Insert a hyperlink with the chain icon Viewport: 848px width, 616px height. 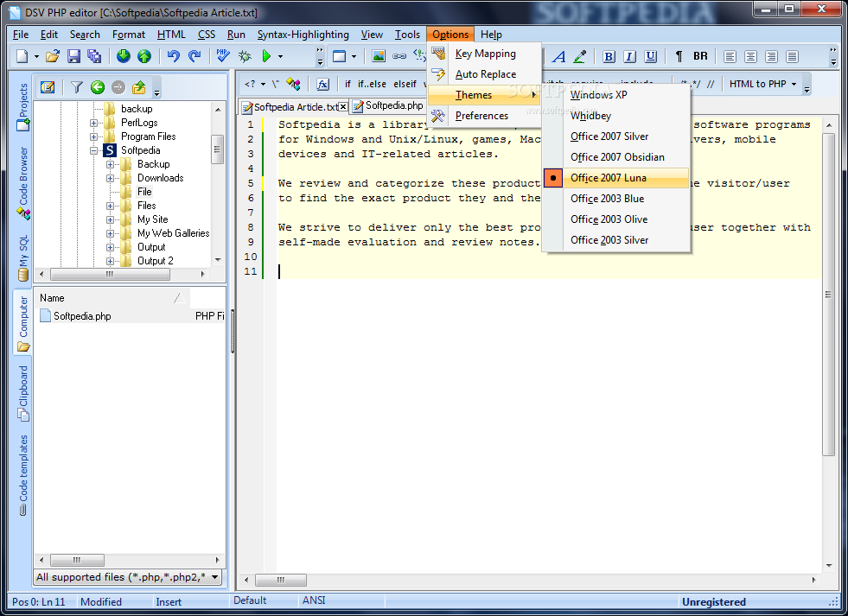399,56
